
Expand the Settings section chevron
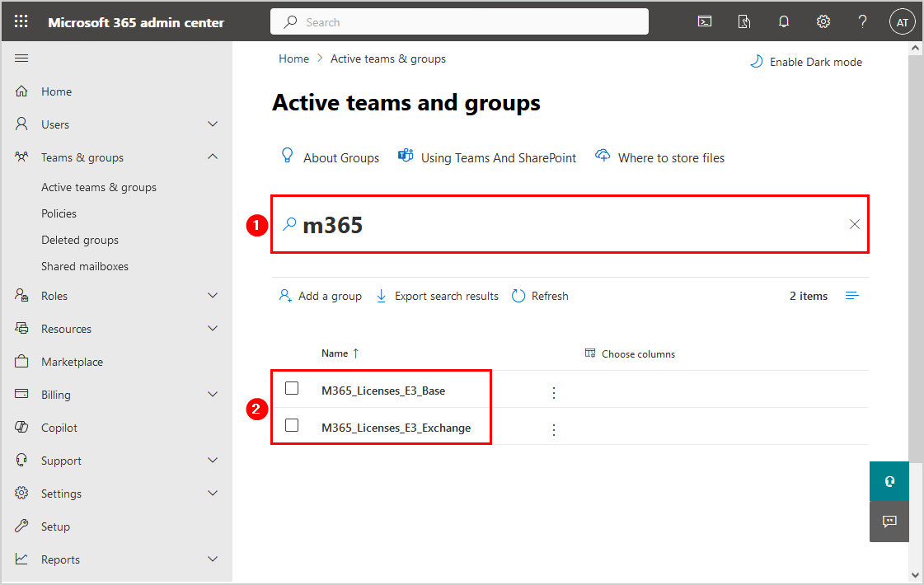(x=213, y=493)
